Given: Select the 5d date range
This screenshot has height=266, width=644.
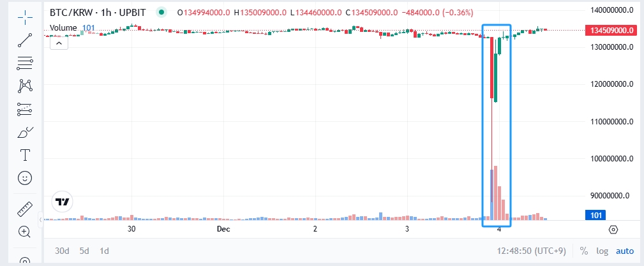Looking at the screenshot, I should (x=85, y=251).
